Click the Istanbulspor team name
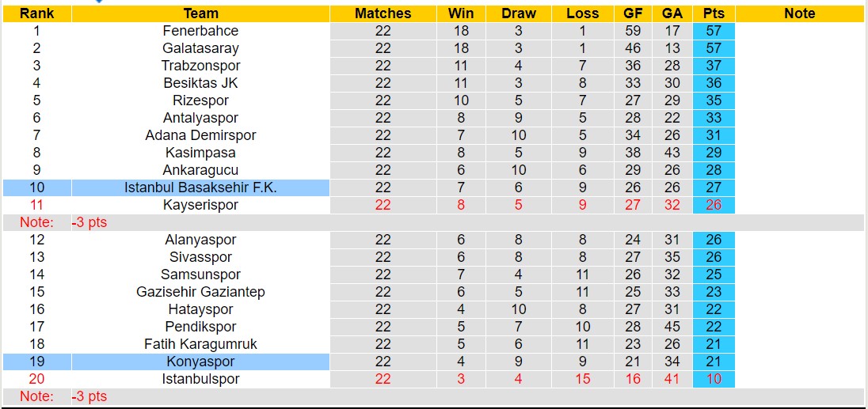The width and height of the screenshot is (868, 409). coord(200,379)
